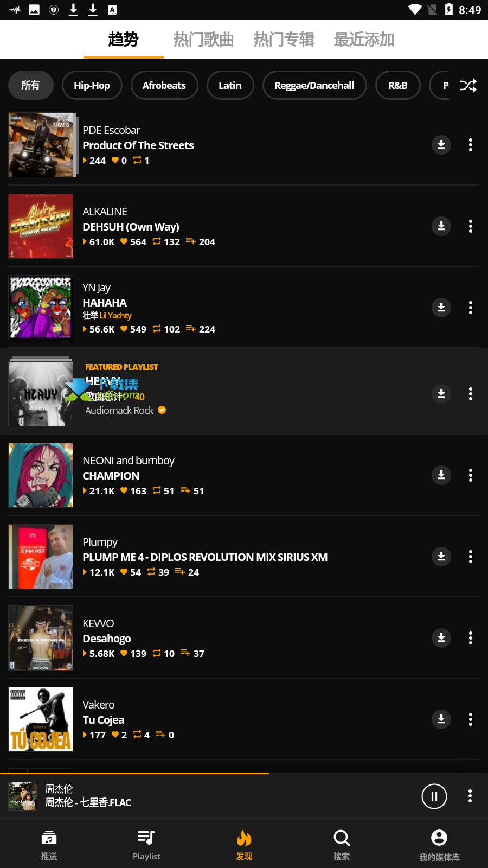The height and width of the screenshot is (868, 488).
Task: Open more options for Desahogo
Action: point(470,637)
